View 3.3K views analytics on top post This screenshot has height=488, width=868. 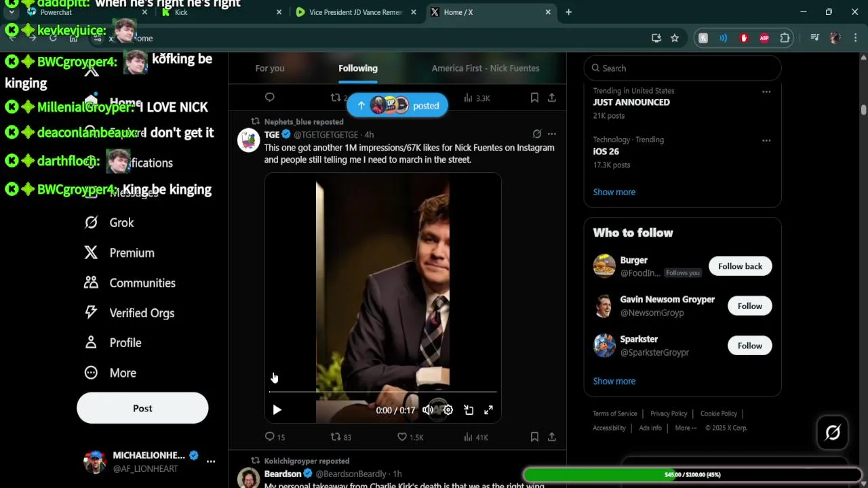tap(477, 98)
